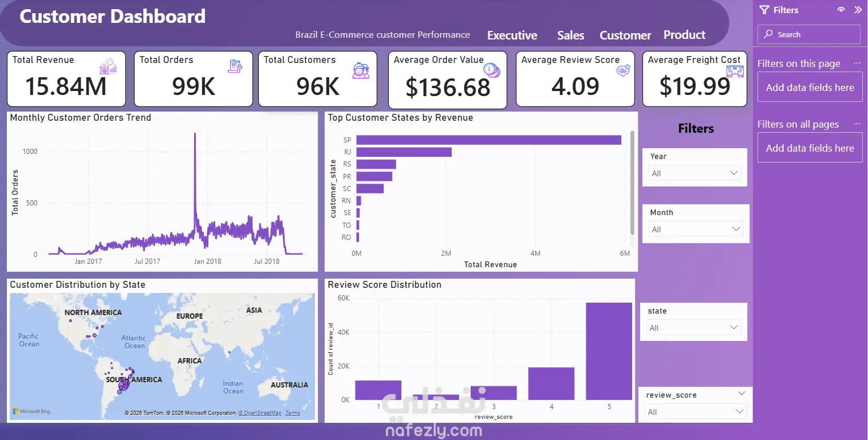Go to the Customer page
The image size is (868, 440).
[625, 35]
